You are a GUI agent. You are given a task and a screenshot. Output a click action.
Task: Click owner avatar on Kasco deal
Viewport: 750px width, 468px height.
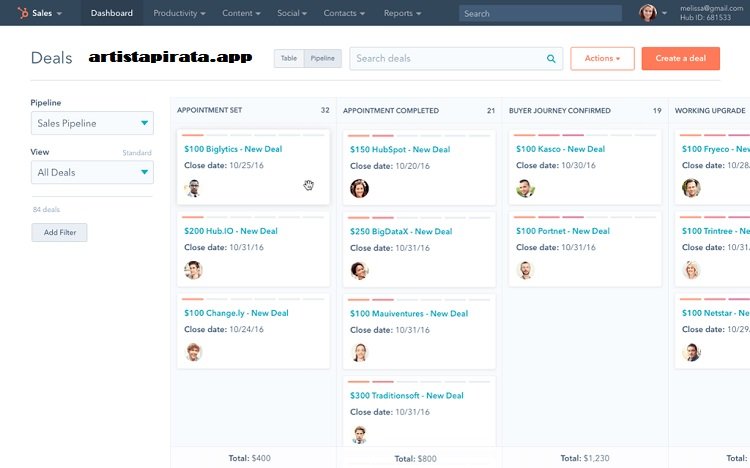[x=525, y=188]
